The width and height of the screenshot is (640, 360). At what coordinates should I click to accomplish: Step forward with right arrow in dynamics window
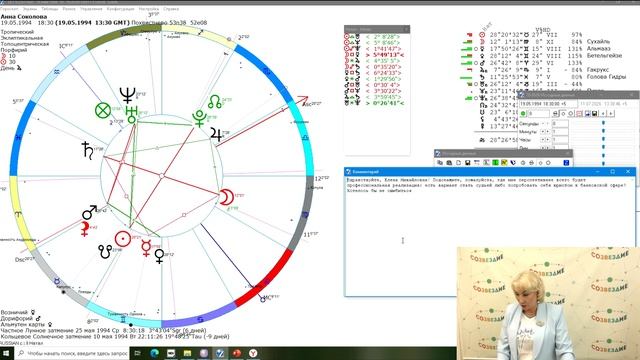pos(611,113)
